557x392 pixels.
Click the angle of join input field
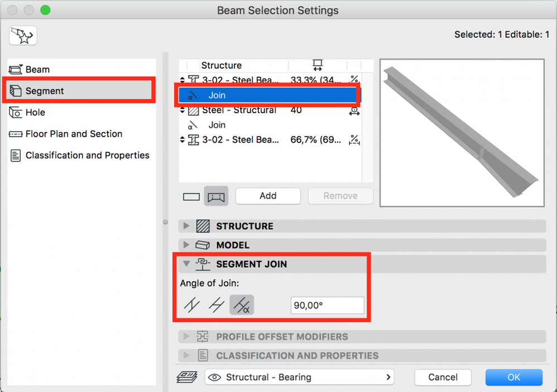point(328,305)
